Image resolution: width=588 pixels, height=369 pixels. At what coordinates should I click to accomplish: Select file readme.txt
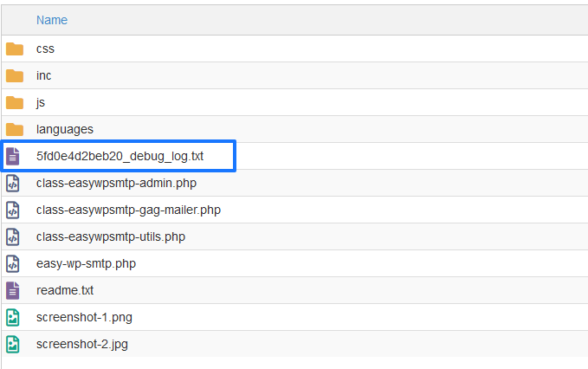coord(64,291)
